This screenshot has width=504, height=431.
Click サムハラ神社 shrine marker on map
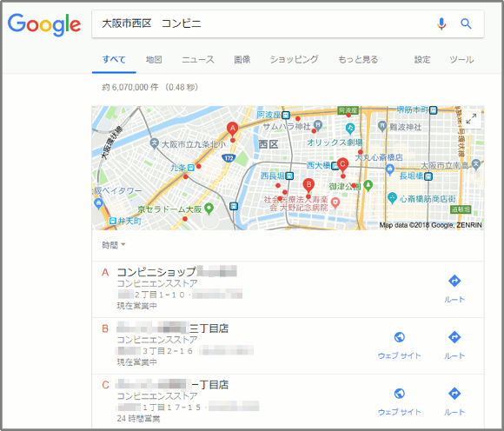(318, 125)
